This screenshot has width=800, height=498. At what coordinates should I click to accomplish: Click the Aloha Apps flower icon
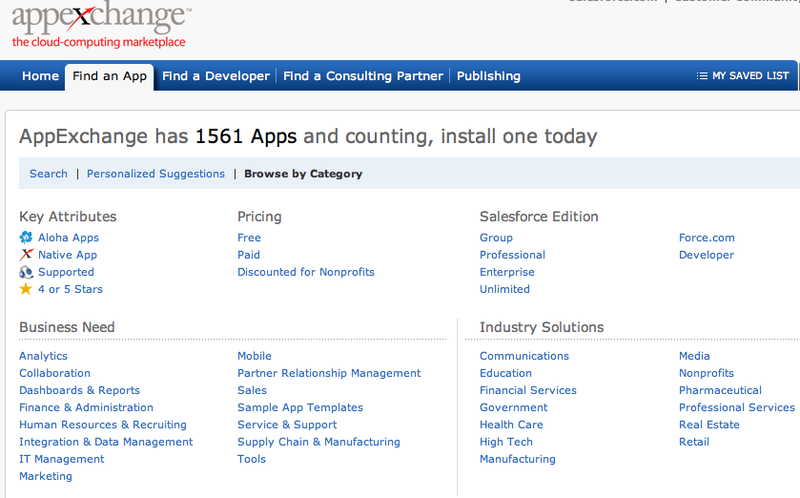[26, 238]
